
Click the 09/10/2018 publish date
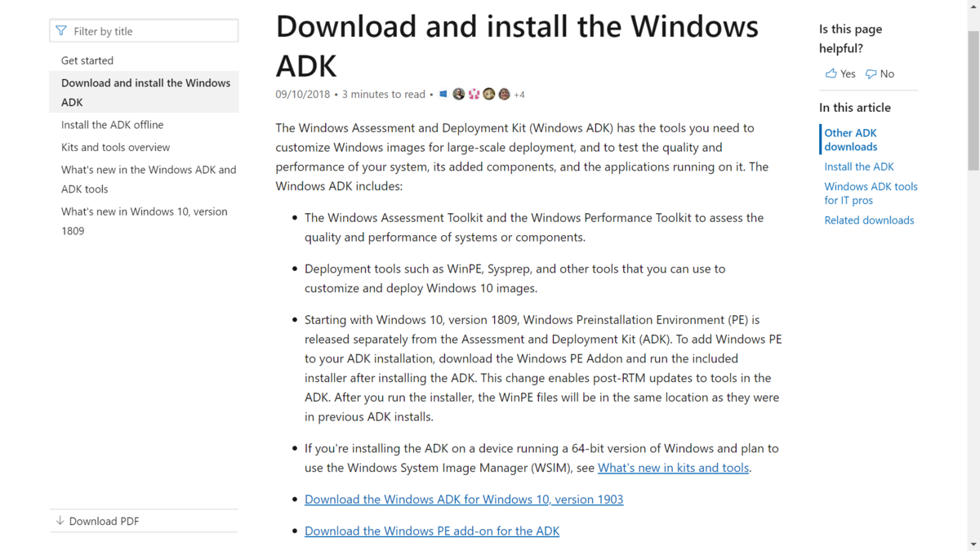tap(303, 95)
